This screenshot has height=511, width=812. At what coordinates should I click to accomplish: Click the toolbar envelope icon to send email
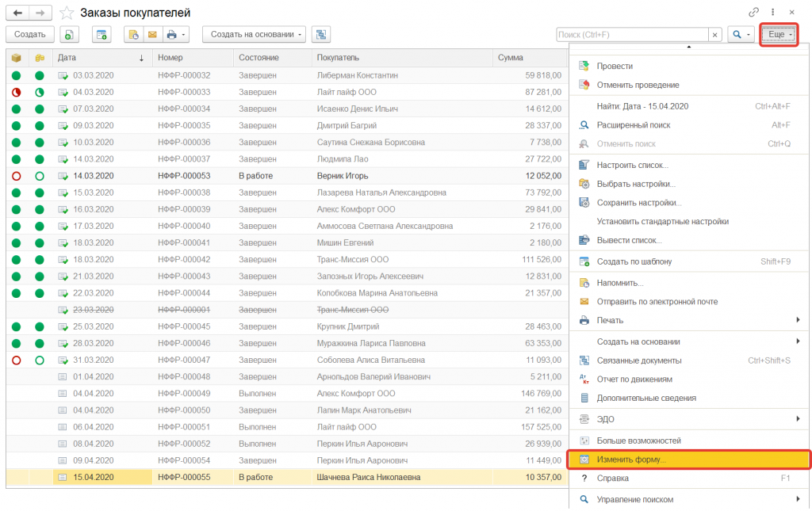(x=151, y=34)
